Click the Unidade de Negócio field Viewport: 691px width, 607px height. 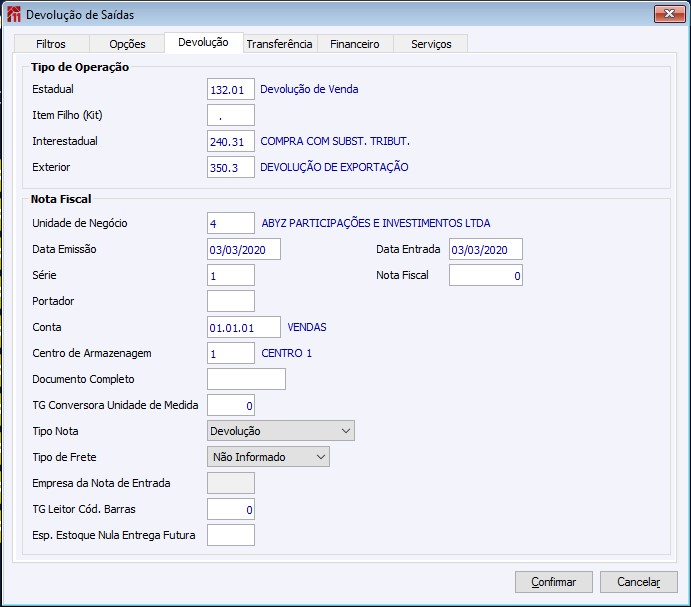click(x=231, y=223)
